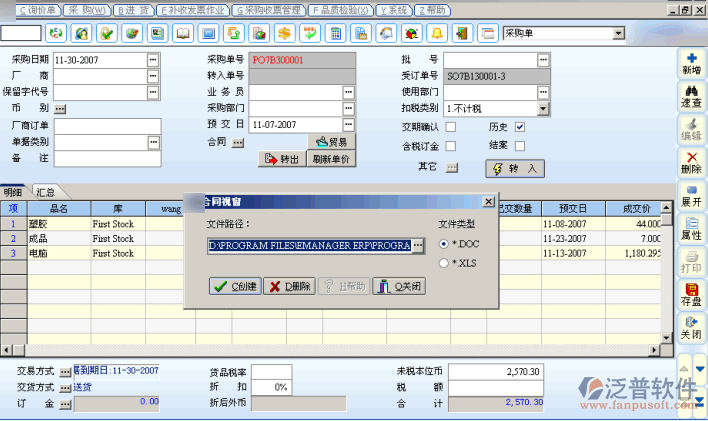Toggle the 历史 (History) checkbox
The width and height of the screenshot is (708, 421).
click(520, 127)
